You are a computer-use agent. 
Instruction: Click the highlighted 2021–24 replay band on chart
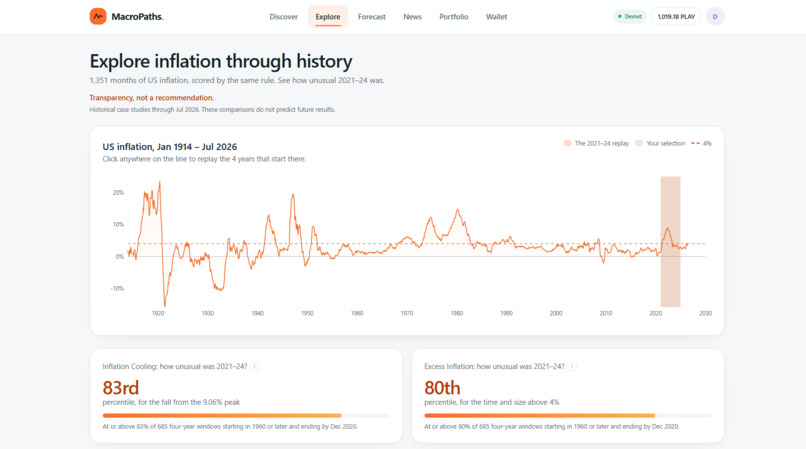point(670,242)
